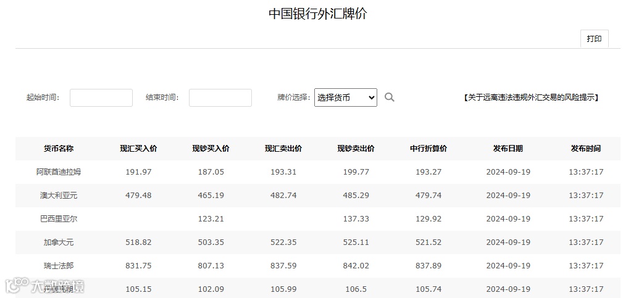Screen dimensions: 644x298
Task: Click the value 479.48 in the table
Action: (x=138, y=196)
